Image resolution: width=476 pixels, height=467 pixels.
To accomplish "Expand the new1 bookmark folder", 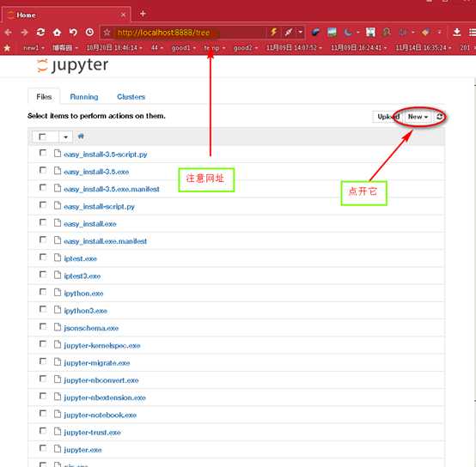I will coord(34,48).
